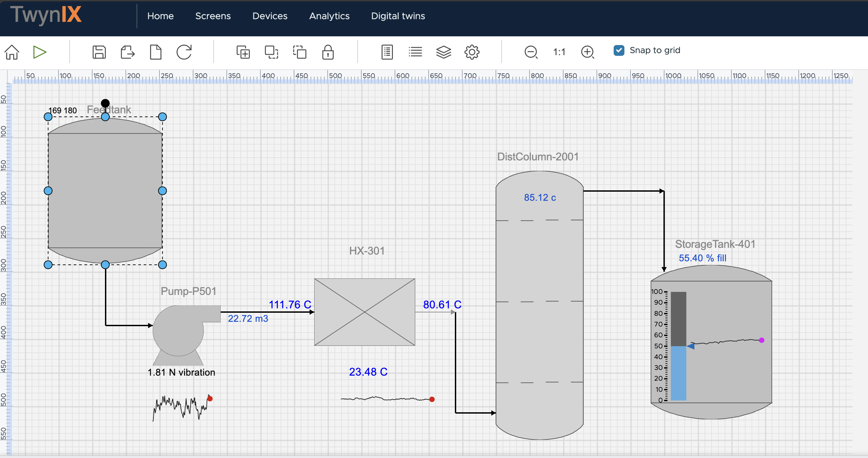Image resolution: width=868 pixels, height=458 pixels.
Task: Lock the selected element
Action: point(328,52)
